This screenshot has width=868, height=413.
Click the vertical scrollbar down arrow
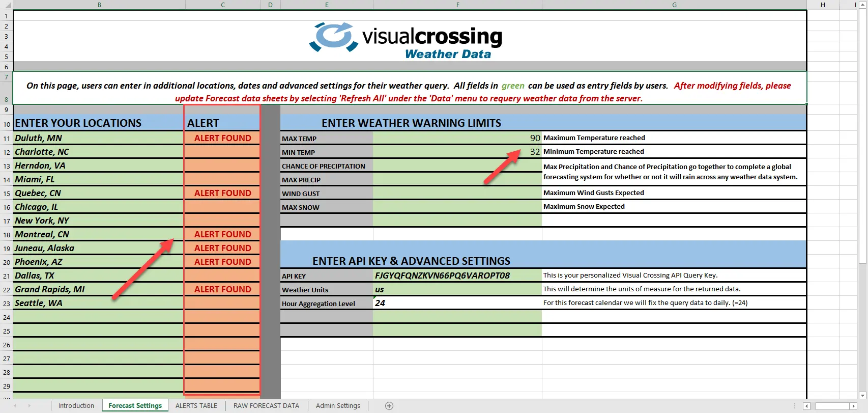(x=862, y=395)
